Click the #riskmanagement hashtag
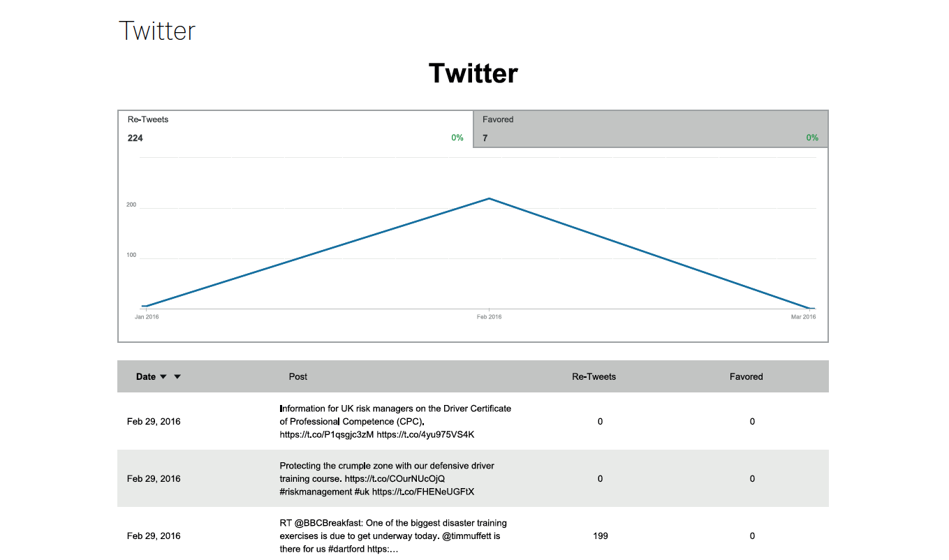The image size is (949, 560). pos(316,492)
